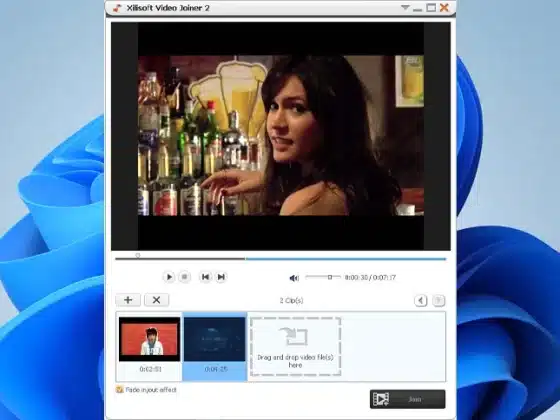Stop the video playback
Viewport: 560px width, 420px height.
185,277
